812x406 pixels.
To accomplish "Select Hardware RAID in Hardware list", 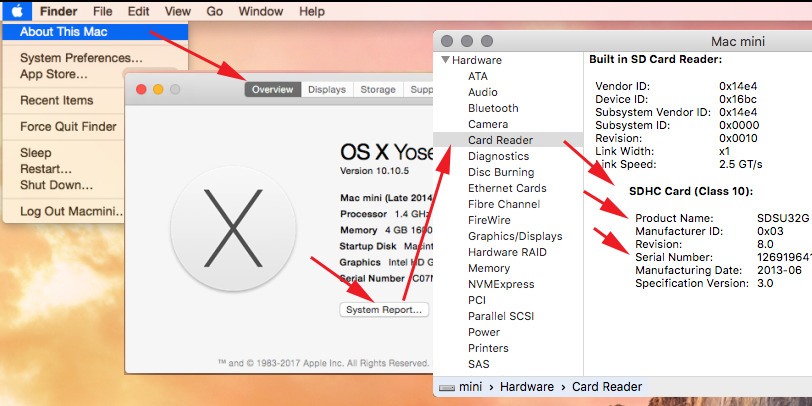I will tap(507, 253).
